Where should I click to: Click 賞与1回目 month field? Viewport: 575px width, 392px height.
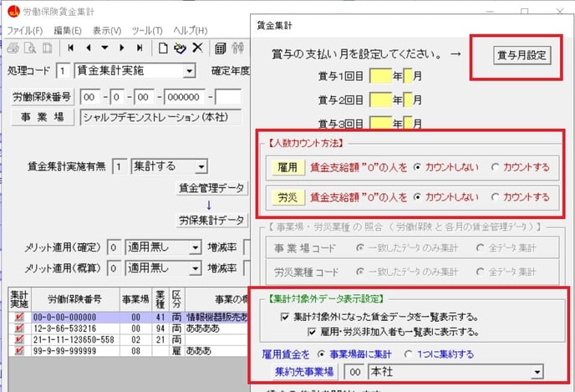click(408, 76)
